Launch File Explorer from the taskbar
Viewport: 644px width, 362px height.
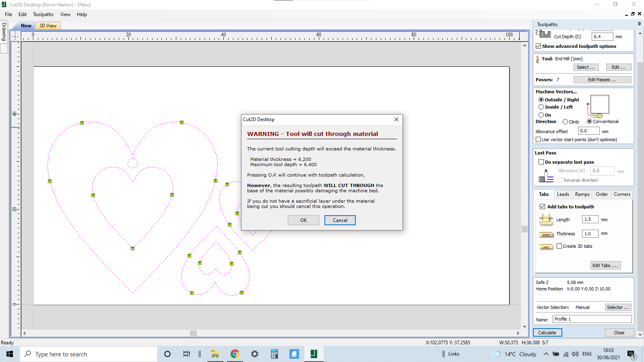(x=215, y=354)
